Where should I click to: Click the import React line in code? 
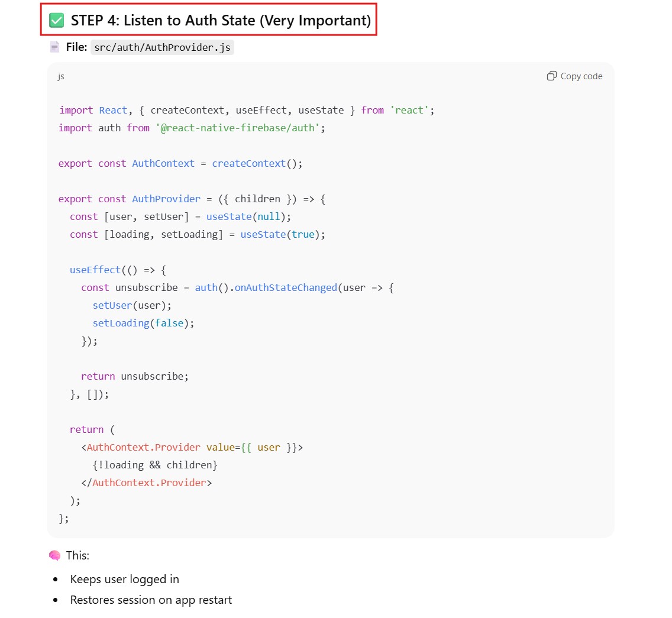[x=247, y=110]
